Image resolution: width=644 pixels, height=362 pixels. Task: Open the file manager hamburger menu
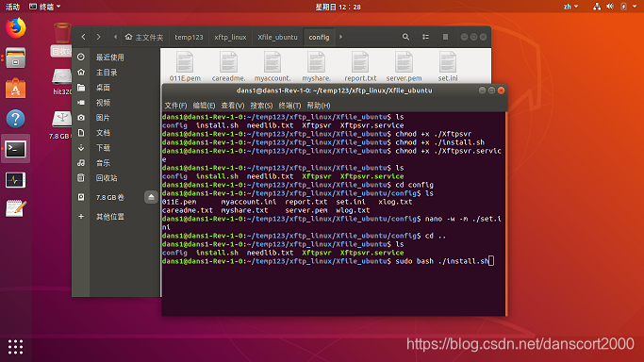(x=445, y=37)
